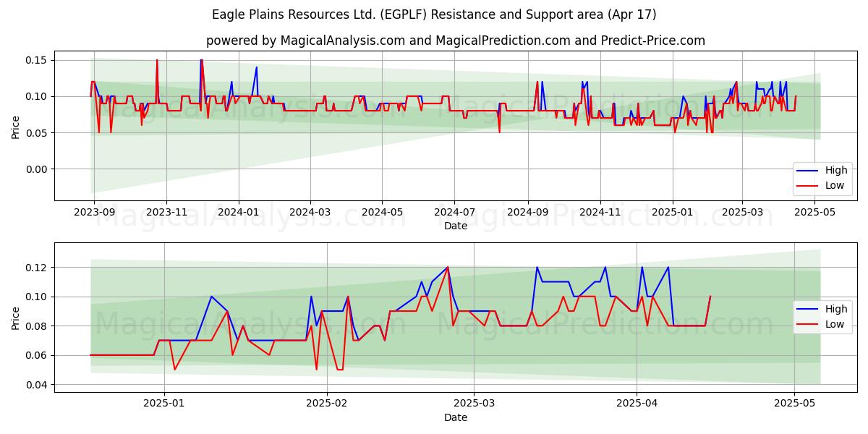Click the 2025-04 tick label on lower axis
Screen dimensions: 868x434
pos(637,404)
